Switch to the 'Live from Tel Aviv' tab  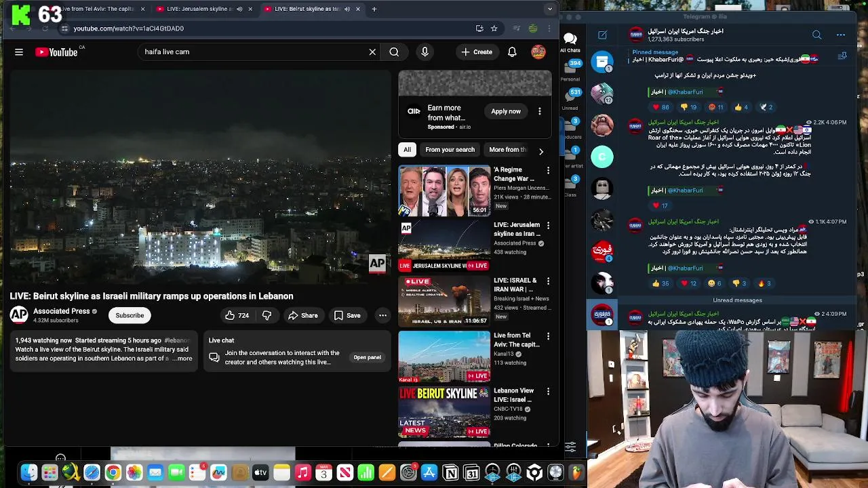click(x=100, y=9)
